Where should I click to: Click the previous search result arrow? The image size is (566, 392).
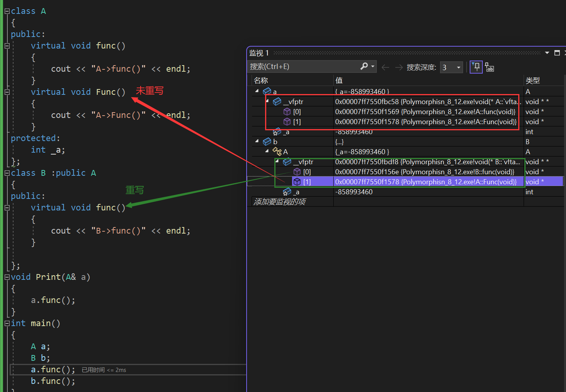point(385,67)
